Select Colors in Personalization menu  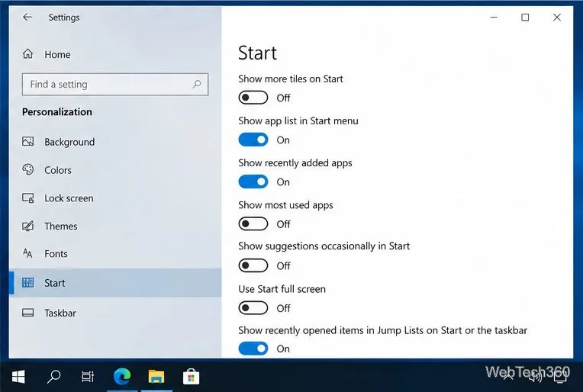(x=115, y=170)
